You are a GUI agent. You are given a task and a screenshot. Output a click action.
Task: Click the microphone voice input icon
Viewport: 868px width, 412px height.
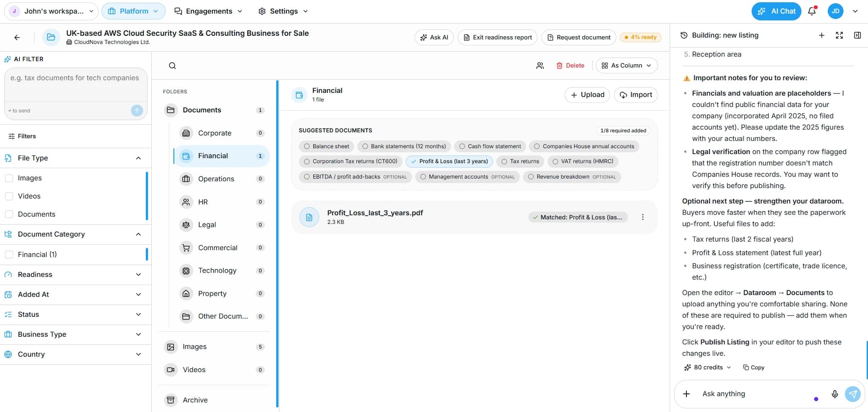(835, 394)
